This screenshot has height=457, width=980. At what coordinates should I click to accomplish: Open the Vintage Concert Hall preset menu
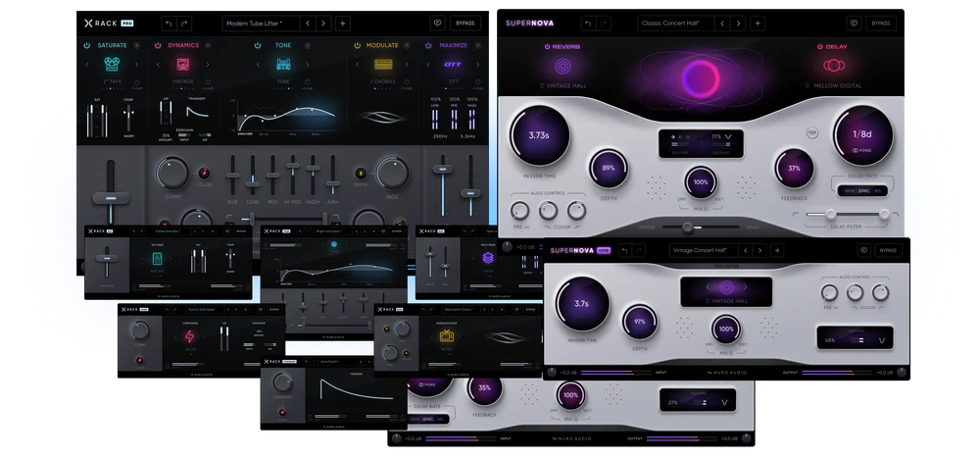pyautogui.click(x=703, y=250)
